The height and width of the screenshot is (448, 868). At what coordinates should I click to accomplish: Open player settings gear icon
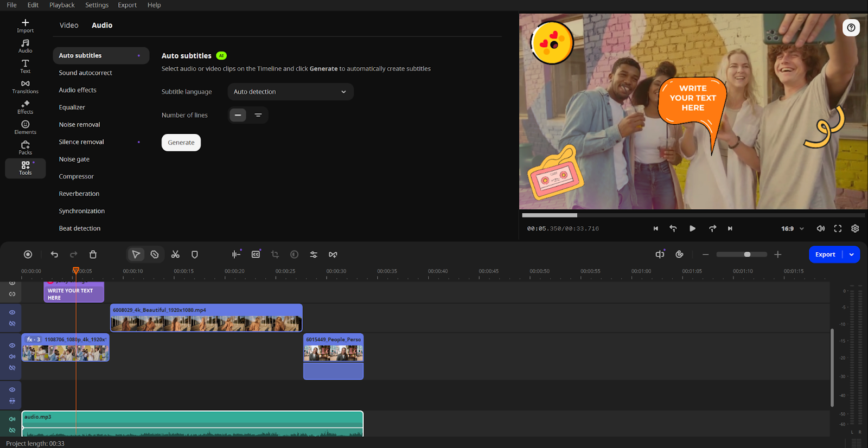(x=855, y=228)
